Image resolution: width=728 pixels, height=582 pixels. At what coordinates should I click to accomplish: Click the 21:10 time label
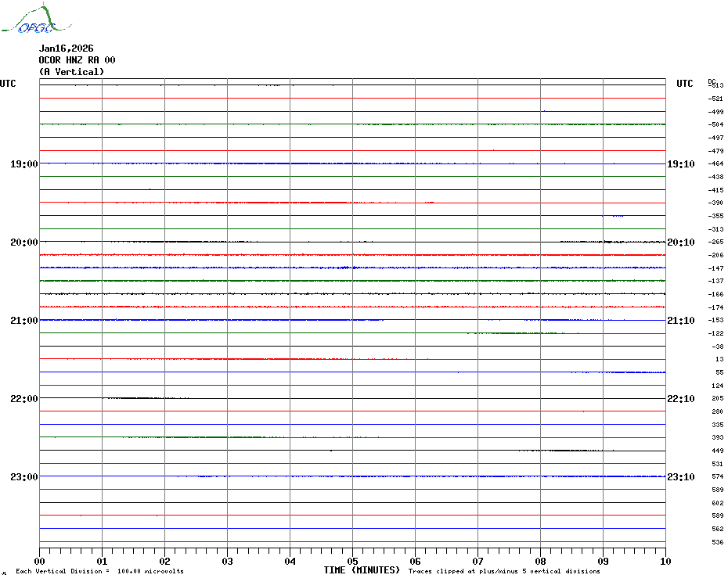681,320
